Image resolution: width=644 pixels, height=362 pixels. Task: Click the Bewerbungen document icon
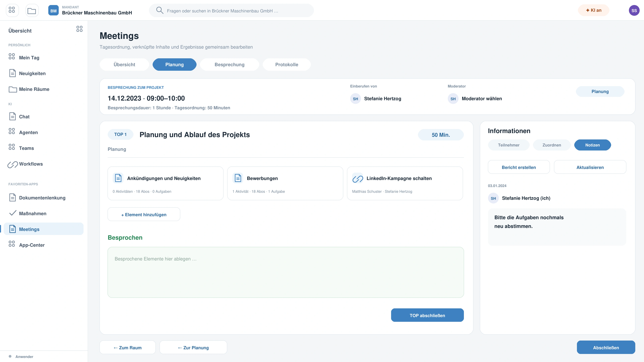pos(238,178)
